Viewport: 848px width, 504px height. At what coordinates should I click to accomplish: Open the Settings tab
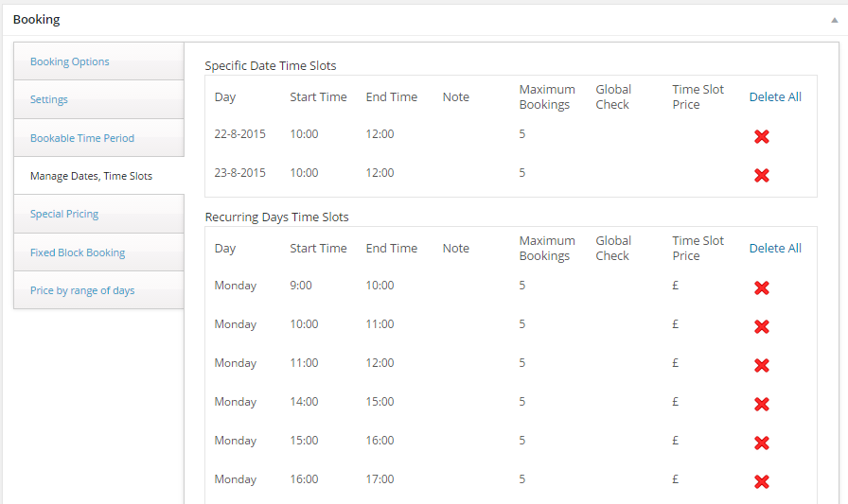[48, 99]
